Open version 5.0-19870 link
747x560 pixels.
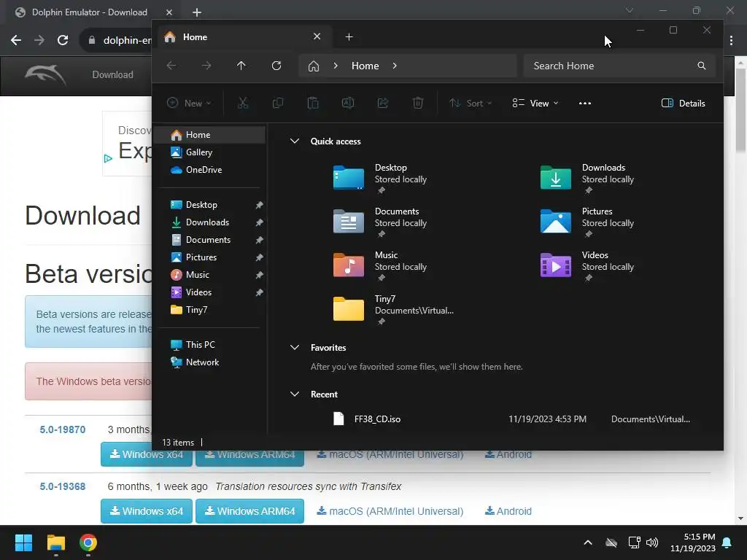(63, 429)
